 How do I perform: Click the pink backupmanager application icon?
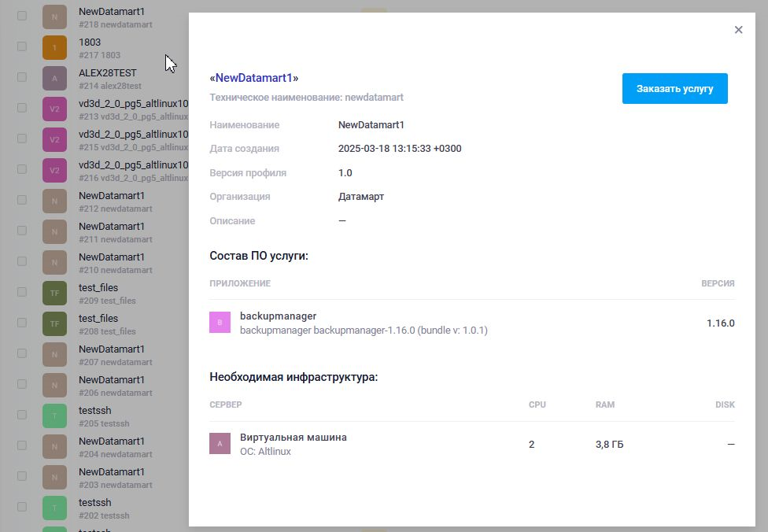pos(220,323)
